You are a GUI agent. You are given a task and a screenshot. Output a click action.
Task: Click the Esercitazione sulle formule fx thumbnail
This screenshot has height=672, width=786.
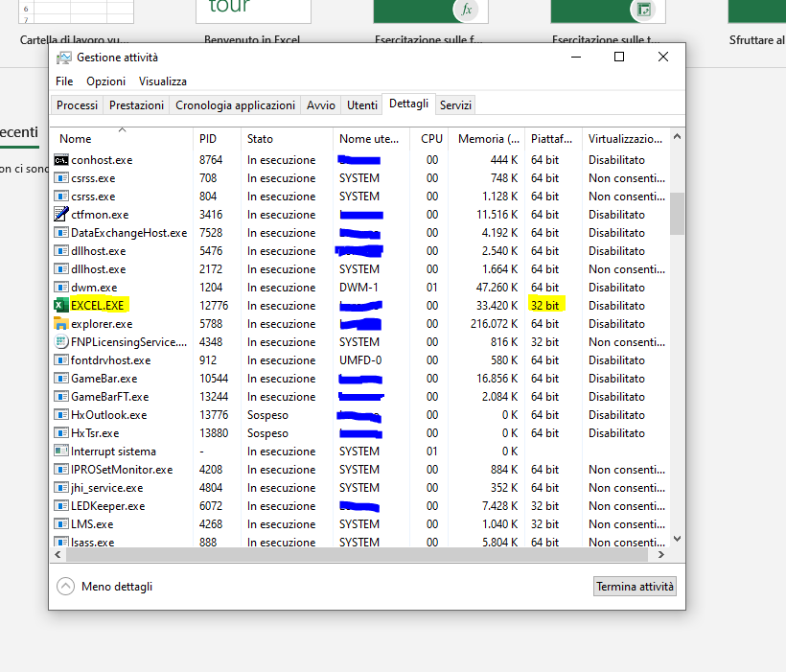point(430,12)
